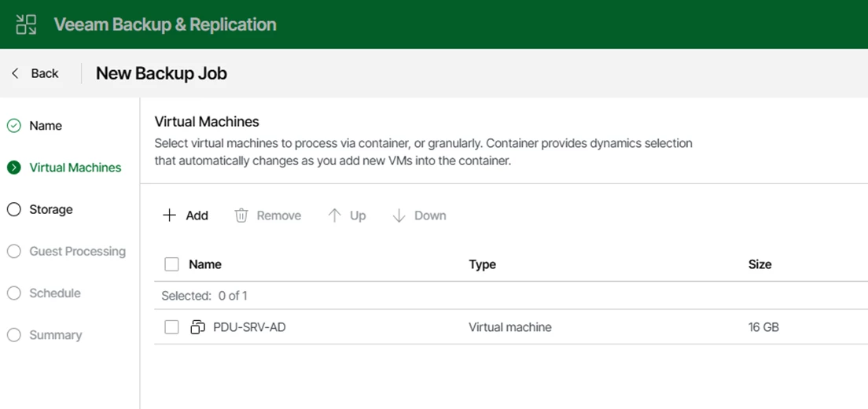The image size is (868, 409).
Task: Click the Back button label
Action: 45,73
